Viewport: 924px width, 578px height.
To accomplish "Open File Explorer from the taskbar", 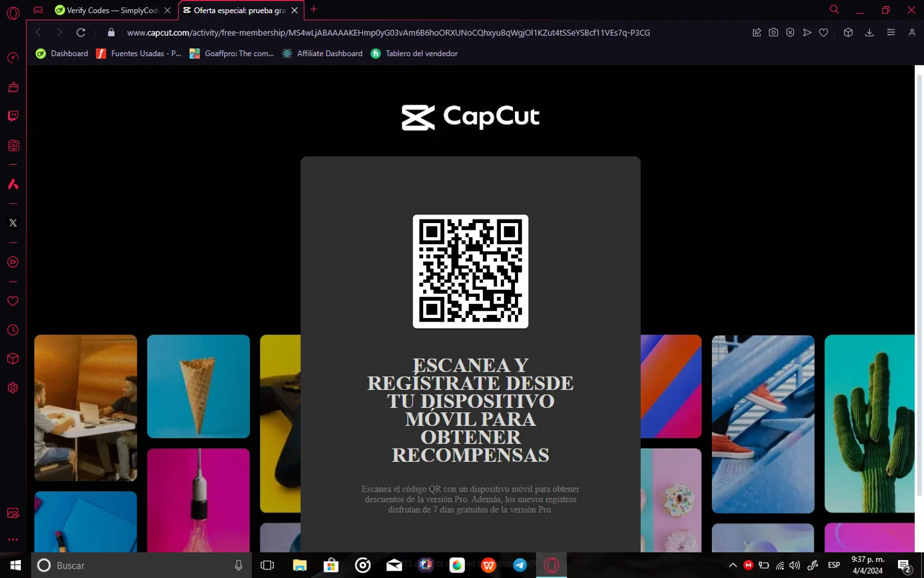I will [x=299, y=565].
